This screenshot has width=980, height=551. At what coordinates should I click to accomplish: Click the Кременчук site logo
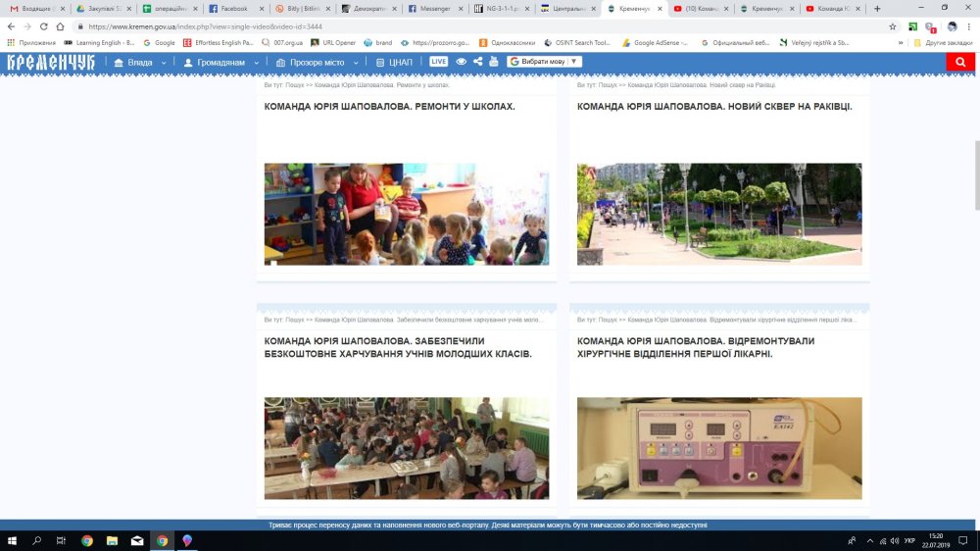(x=51, y=62)
